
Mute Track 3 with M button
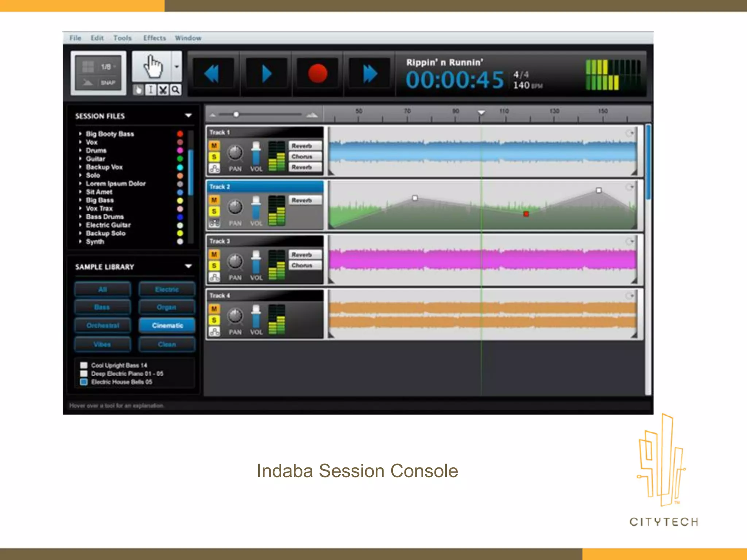tap(214, 254)
